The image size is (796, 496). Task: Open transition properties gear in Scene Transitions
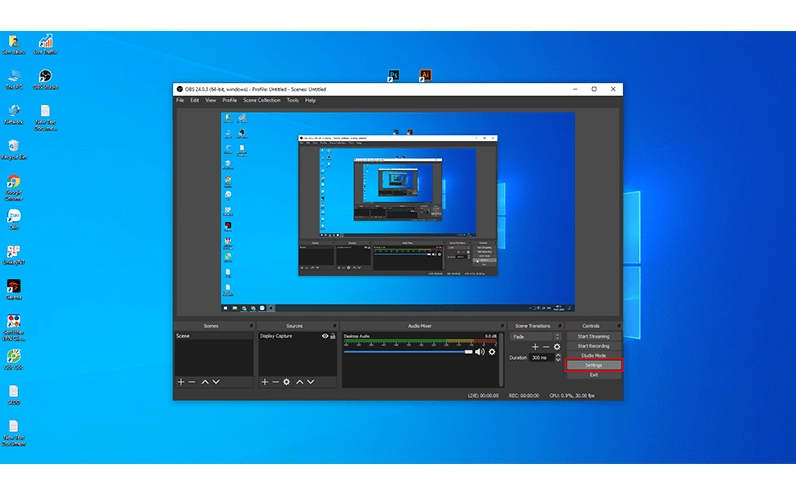pyautogui.click(x=558, y=347)
